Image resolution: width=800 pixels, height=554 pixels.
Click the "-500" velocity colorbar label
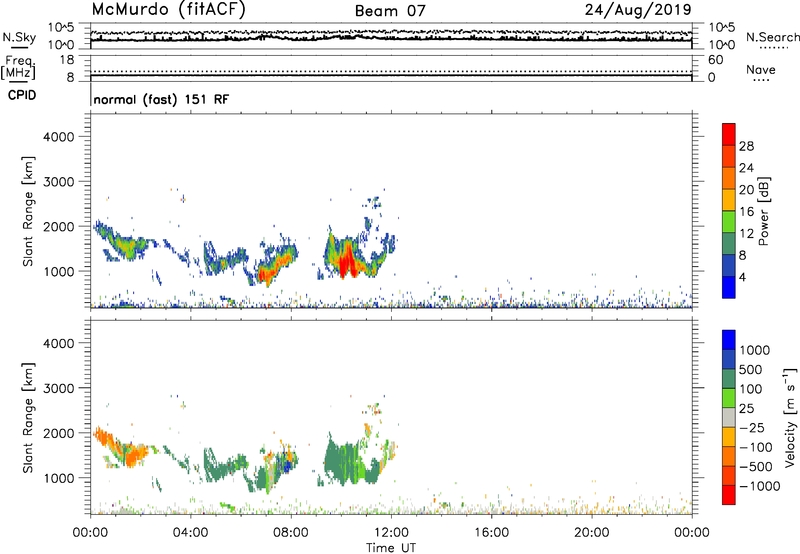(x=756, y=467)
